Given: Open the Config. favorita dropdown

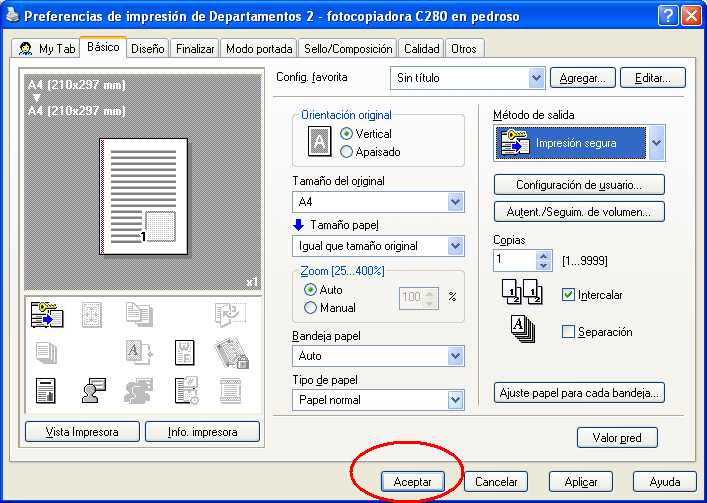Looking at the screenshot, I should coord(536,78).
